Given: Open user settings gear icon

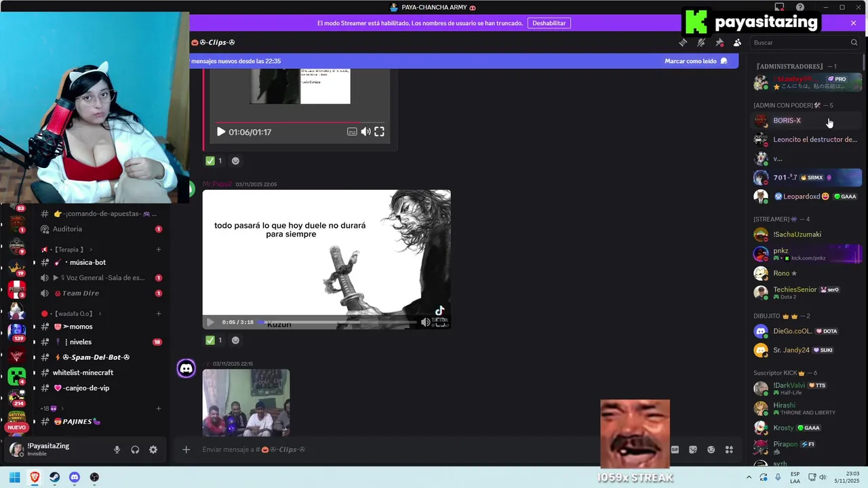Looking at the screenshot, I should tap(153, 449).
